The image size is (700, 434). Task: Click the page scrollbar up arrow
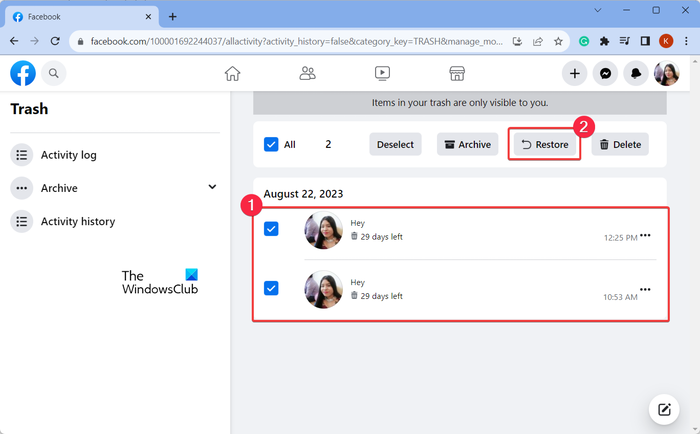tap(695, 60)
